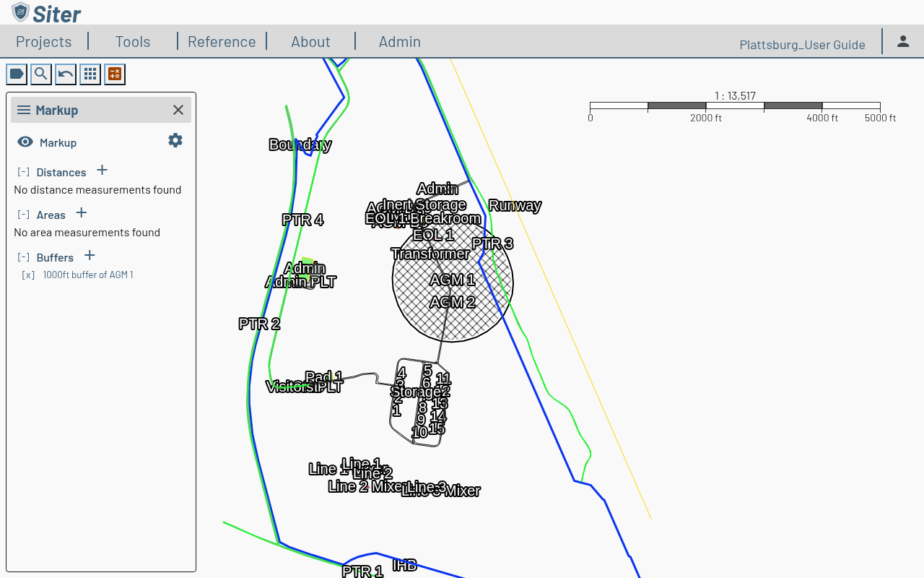924x578 pixels.
Task: Open the orange calculator tool
Action: tap(115, 74)
